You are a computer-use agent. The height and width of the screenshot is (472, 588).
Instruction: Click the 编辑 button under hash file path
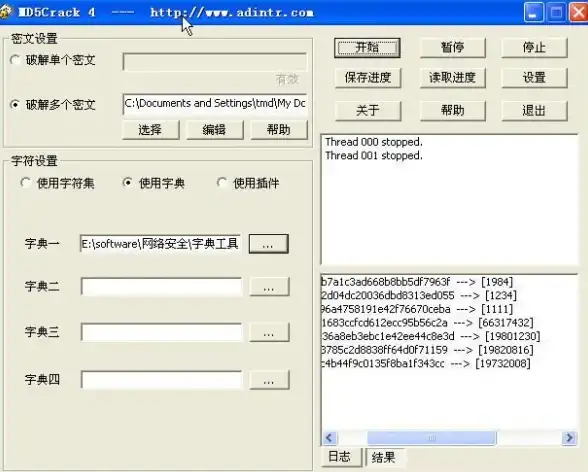[214, 130]
